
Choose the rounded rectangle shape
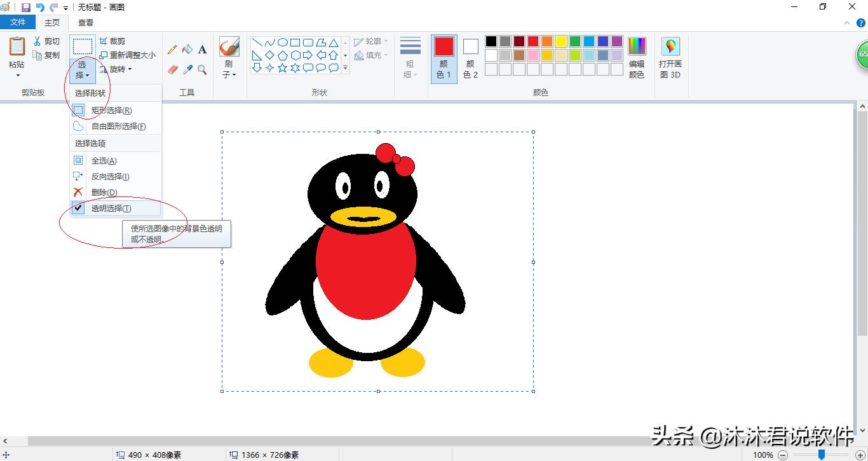coord(308,43)
